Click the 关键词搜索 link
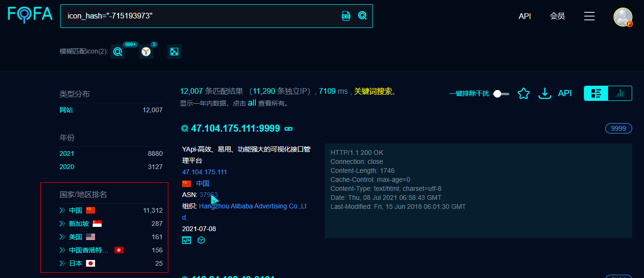 point(373,91)
